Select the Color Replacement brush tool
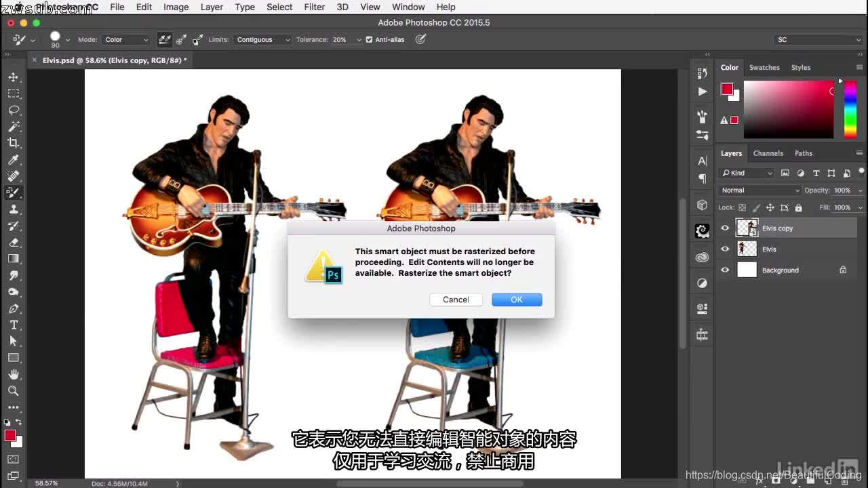 [14, 192]
